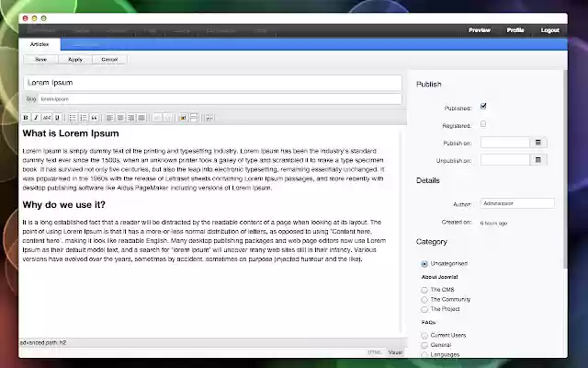Select the Uncategorised category radio
The image size is (588, 368).
point(424,264)
